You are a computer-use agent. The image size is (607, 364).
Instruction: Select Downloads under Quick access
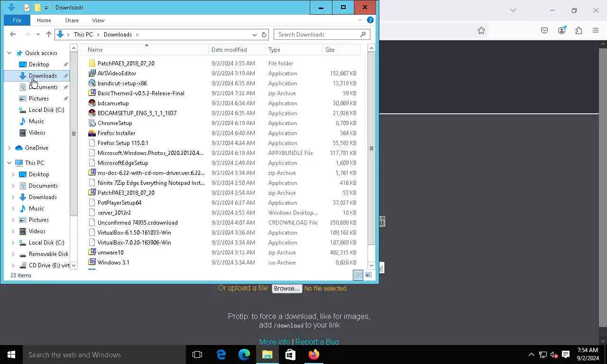coord(43,76)
